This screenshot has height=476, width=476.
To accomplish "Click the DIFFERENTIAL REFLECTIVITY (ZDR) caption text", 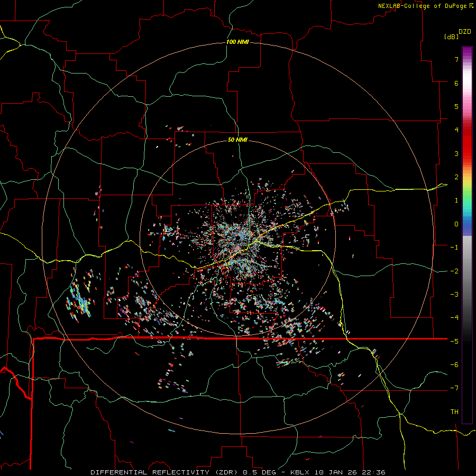I will (165, 472).
